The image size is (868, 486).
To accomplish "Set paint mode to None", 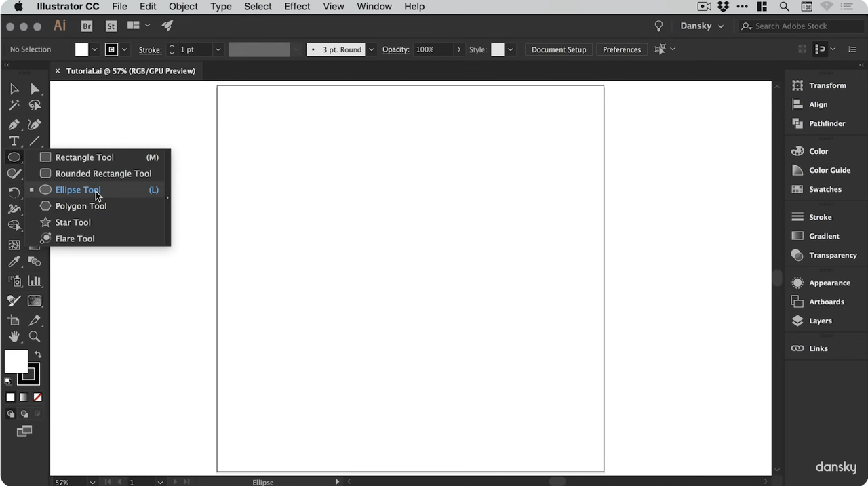I will tap(37, 397).
